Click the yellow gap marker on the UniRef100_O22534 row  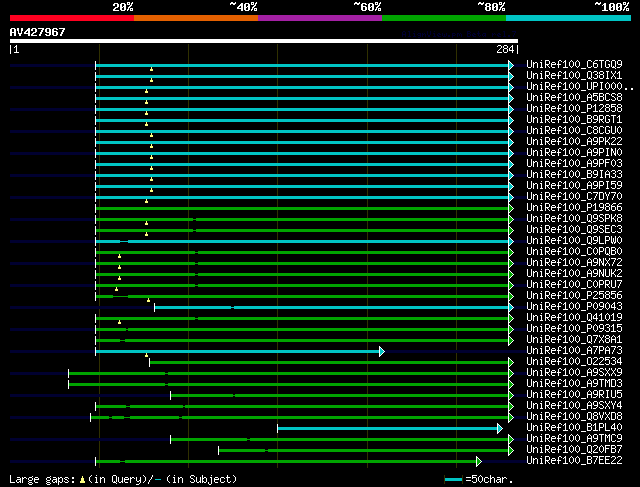146,355
